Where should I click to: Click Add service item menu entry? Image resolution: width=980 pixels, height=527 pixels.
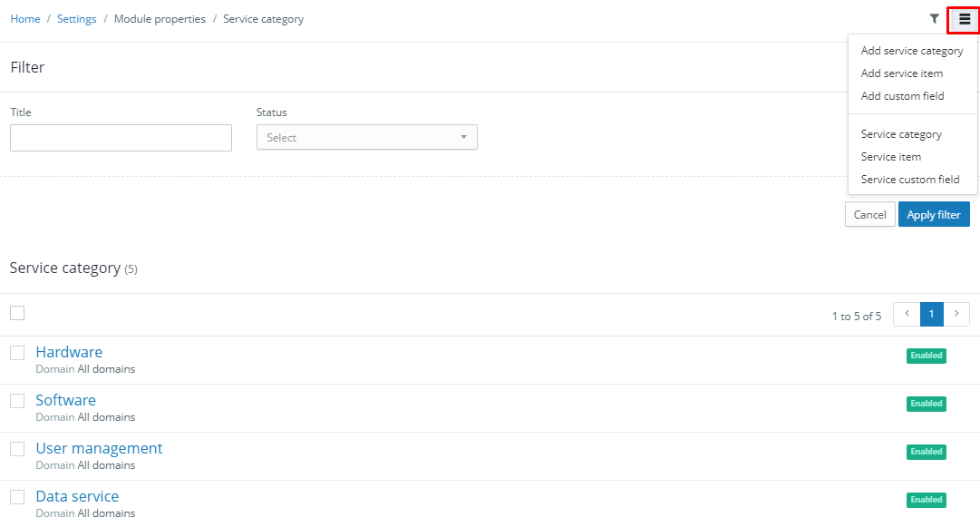coord(902,73)
